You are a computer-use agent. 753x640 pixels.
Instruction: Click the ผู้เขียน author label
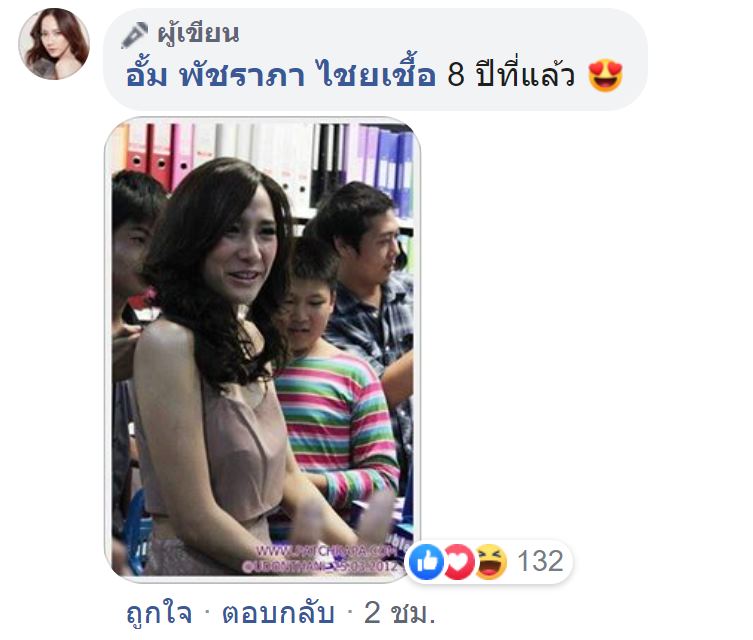point(198,34)
